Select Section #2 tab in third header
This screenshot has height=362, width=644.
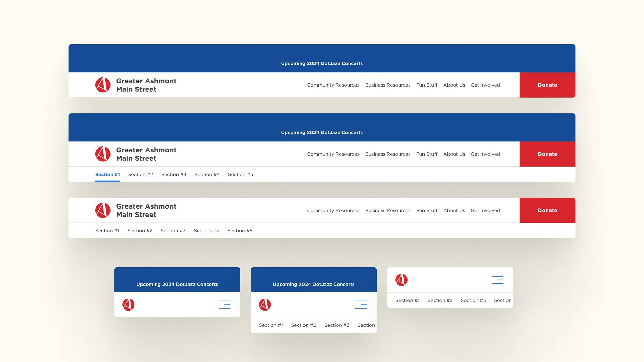[140, 231]
